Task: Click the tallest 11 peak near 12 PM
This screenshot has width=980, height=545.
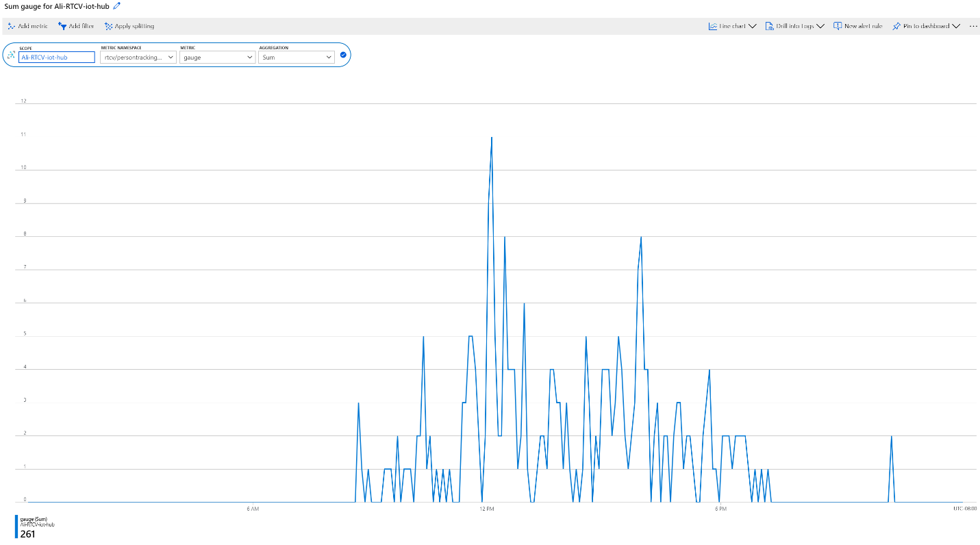Action: click(491, 138)
